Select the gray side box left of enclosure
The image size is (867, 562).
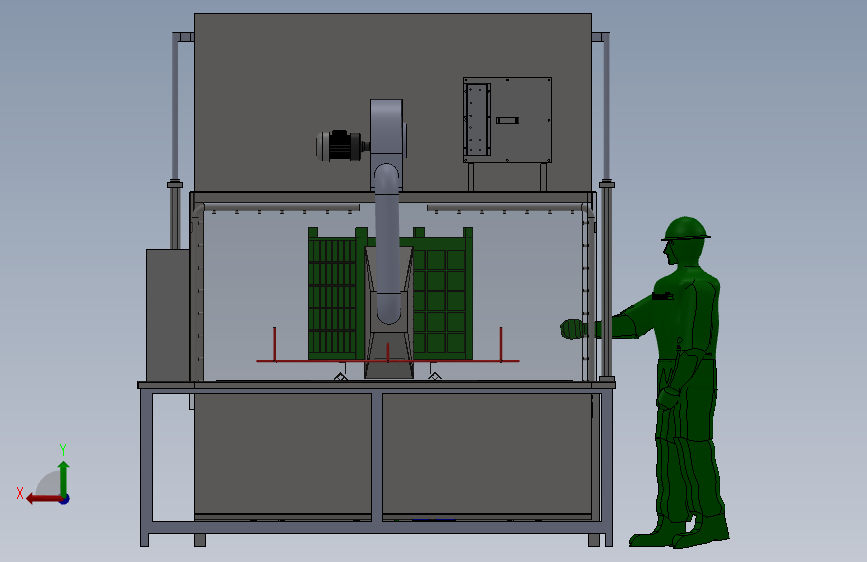[168, 315]
